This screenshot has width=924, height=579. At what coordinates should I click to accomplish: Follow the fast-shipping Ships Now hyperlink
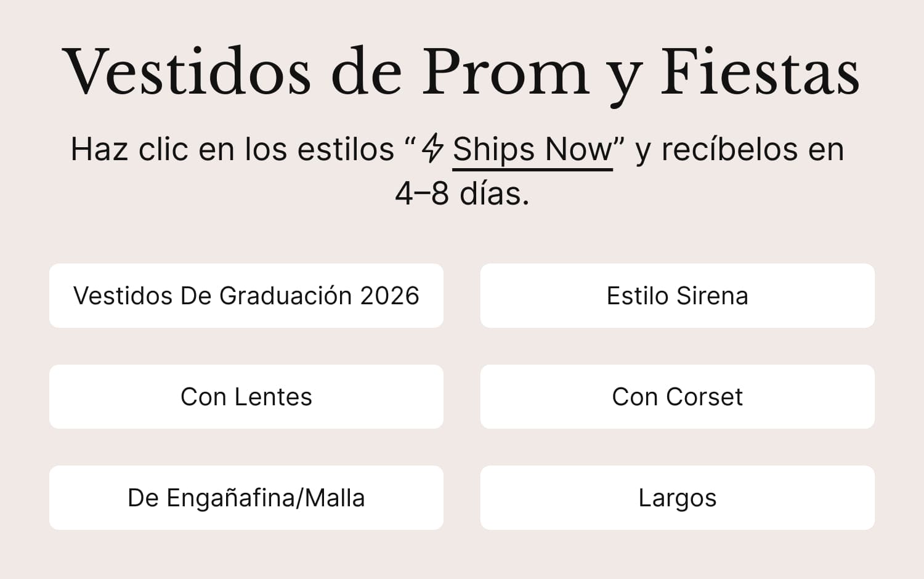point(533,150)
